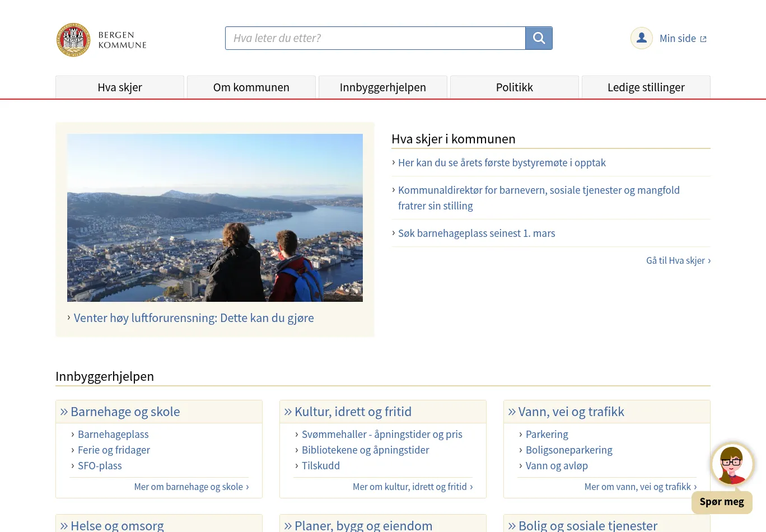Click double-chevron icon beside Vann, vei og trafikk
The image size is (766, 532).
point(512,412)
